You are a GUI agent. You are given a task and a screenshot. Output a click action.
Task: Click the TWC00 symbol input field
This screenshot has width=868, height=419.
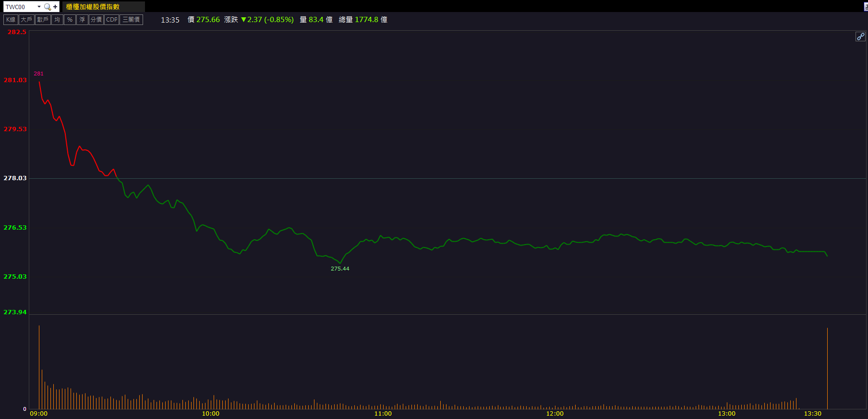coord(19,7)
